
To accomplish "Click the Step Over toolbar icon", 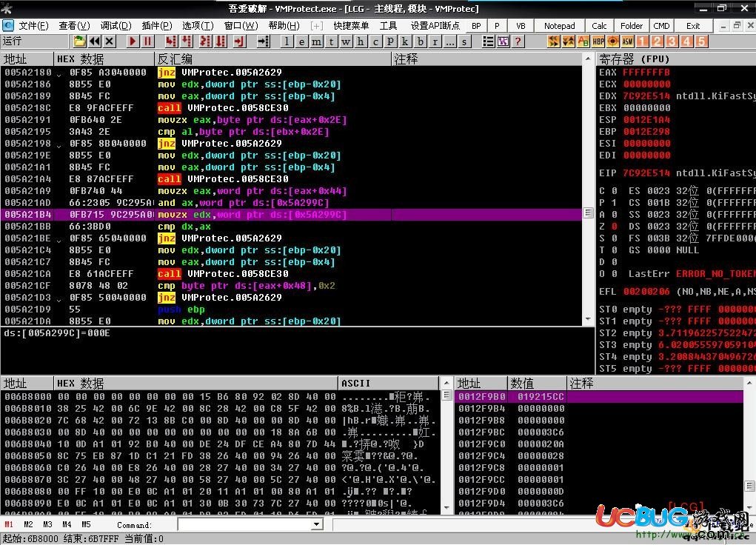I will point(186,41).
